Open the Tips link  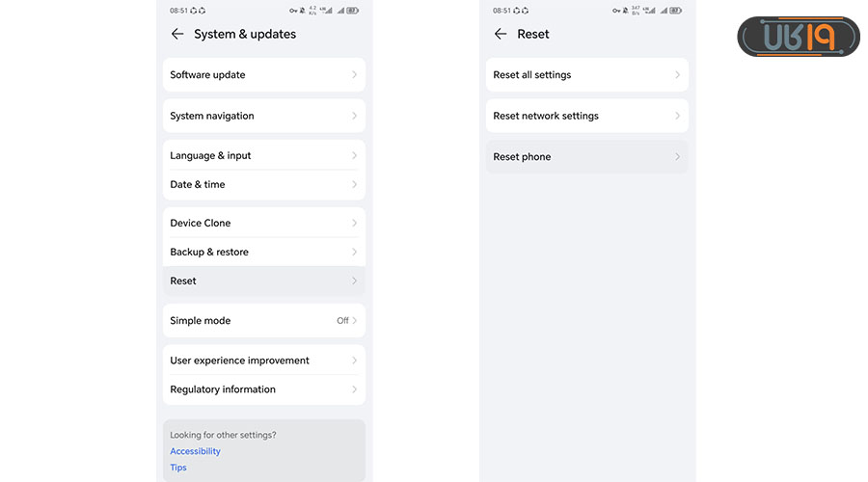(x=178, y=468)
